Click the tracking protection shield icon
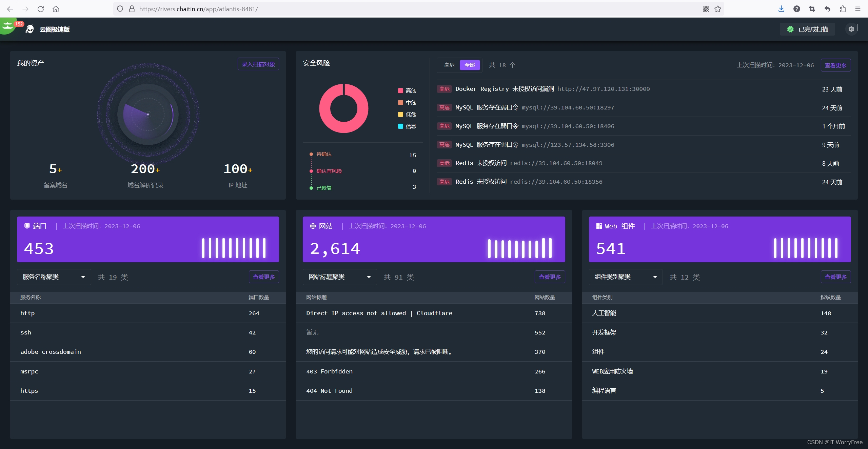 pyautogui.click(x=120, y=9)
